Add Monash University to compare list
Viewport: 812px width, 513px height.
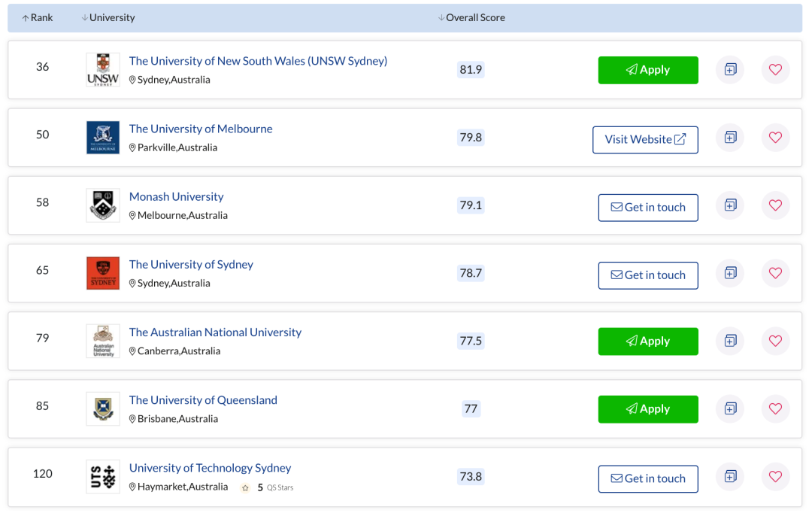[729, 205]
